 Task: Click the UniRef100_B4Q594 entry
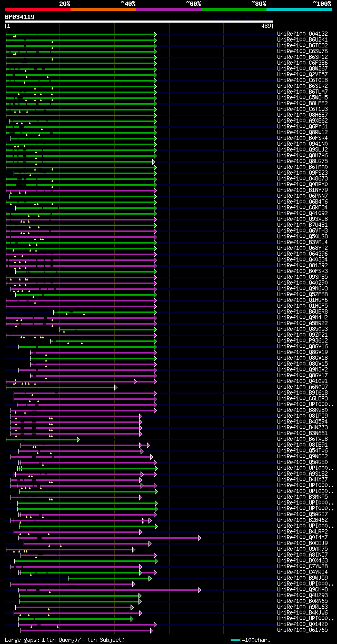pyautogui.click(x=302, y=422)
